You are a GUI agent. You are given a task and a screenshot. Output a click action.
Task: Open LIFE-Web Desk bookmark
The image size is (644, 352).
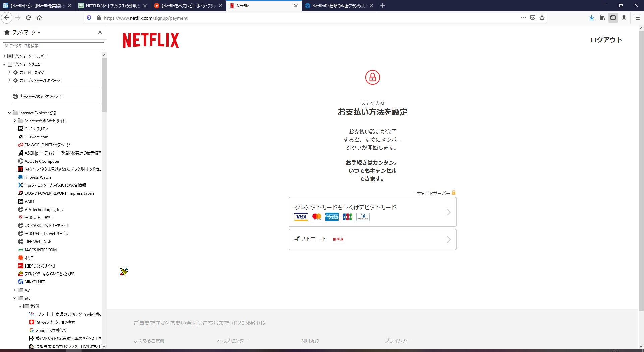click(35, 241)
